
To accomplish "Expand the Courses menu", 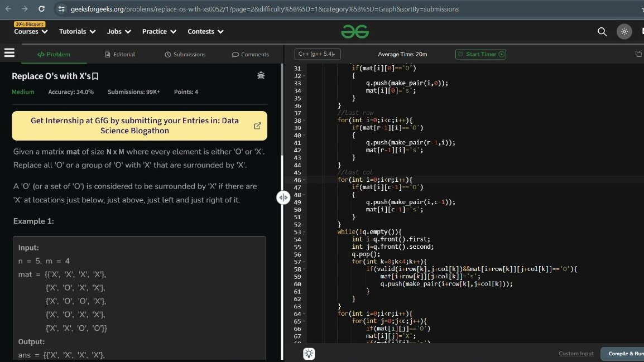I will pyautogui.click(x=30, y=32).
